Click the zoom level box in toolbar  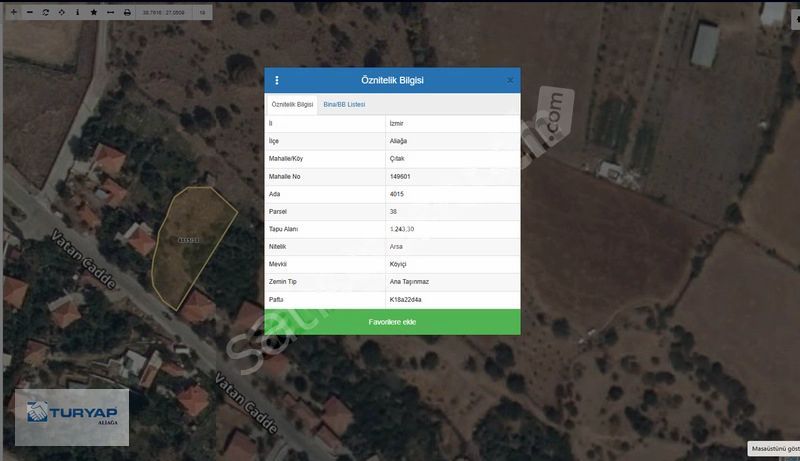pos(202,12)
